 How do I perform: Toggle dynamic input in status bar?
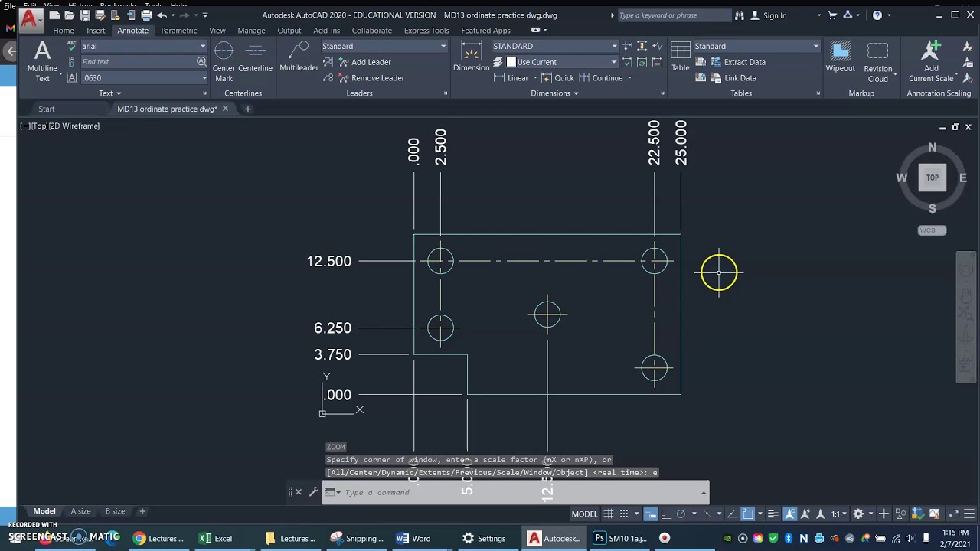[x=650, y=514]
